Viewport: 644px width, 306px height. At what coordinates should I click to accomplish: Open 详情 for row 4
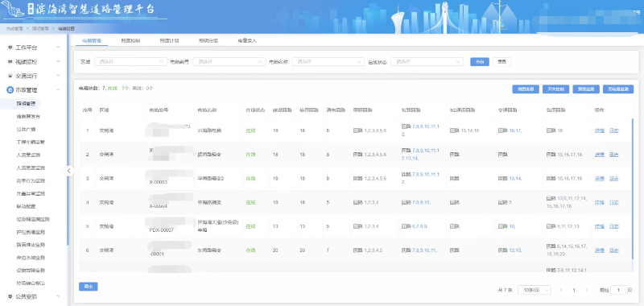[x=599, y=202]
